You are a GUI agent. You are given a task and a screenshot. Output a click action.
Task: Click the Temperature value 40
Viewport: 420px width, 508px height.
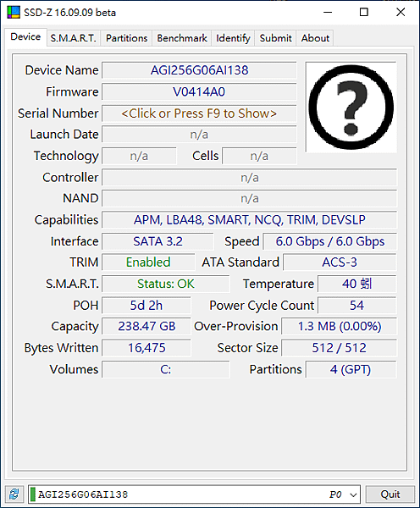point(356,284)
